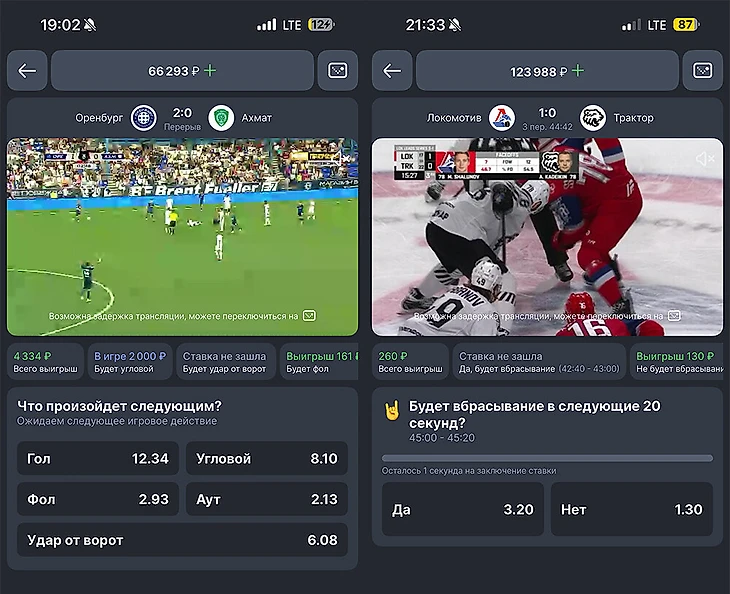Unmute the hockey stream with speaker icon
This screenshot has height=594, width=730.
click(705, 159)
